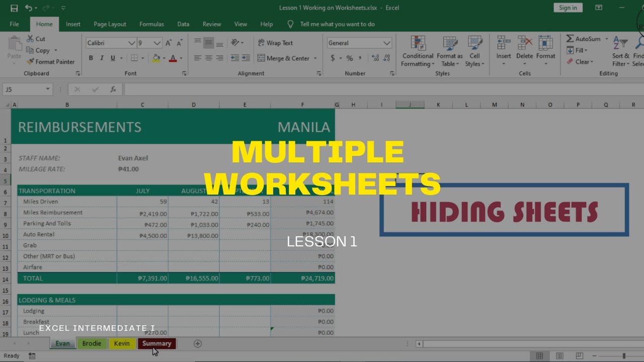Switch to the View ribbon tab

click(240, 24)
